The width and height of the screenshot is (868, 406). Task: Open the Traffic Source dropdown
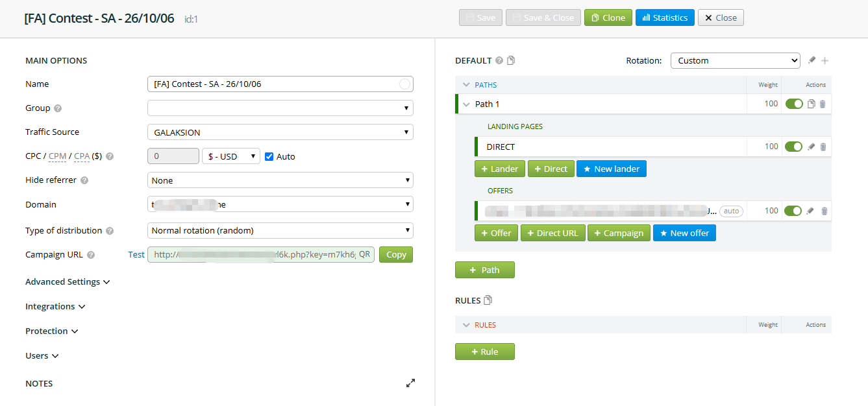280,132
